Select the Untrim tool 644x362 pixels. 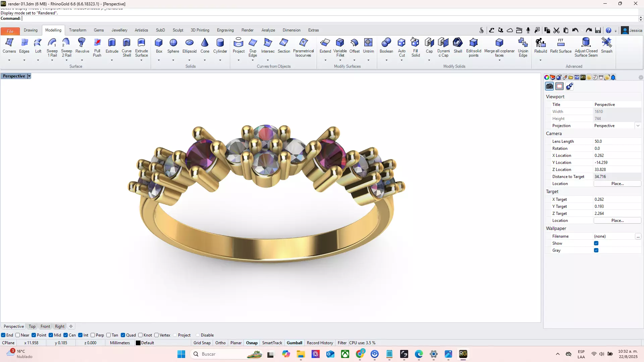click(x=368, y=46)
